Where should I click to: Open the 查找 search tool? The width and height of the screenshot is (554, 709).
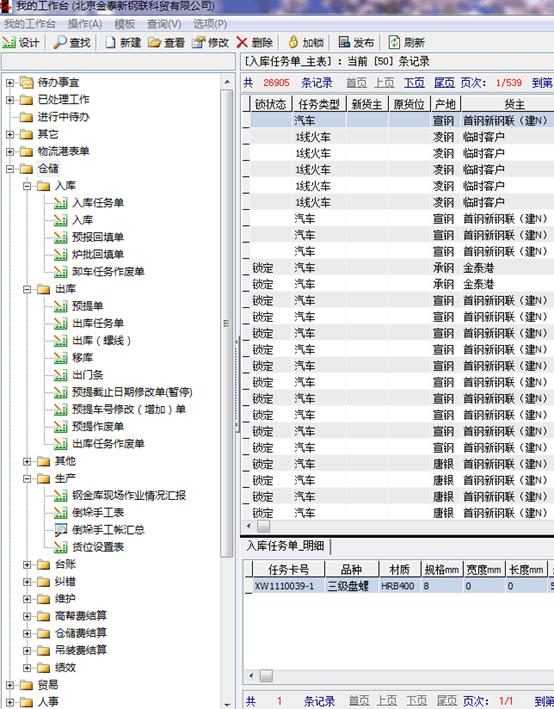(x=60, y=43)
